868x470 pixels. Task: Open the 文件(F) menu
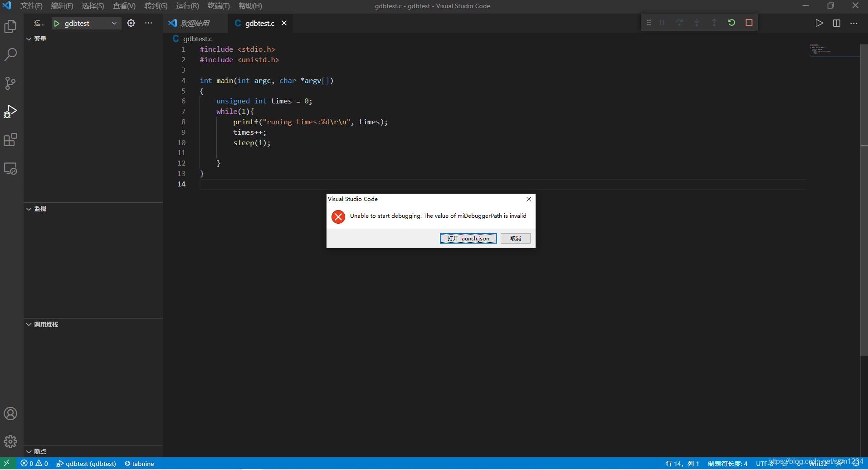31,6
